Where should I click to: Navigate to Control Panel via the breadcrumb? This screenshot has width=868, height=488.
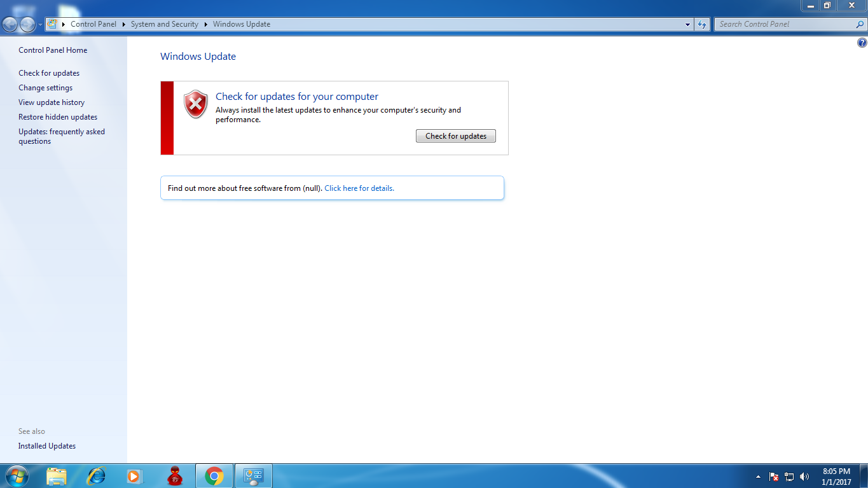(93, 24)
